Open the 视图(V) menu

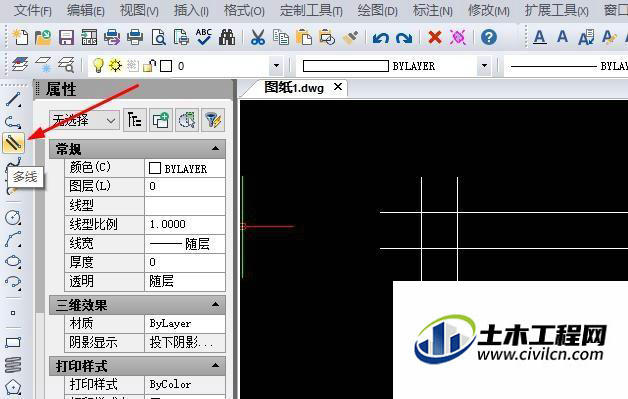(139, 10)
